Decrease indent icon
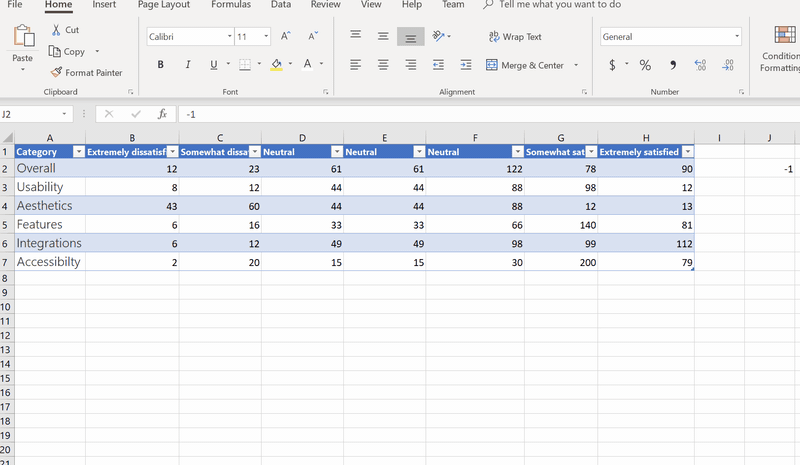This screenshot has width=800, height=465. (x=438, y=65)
